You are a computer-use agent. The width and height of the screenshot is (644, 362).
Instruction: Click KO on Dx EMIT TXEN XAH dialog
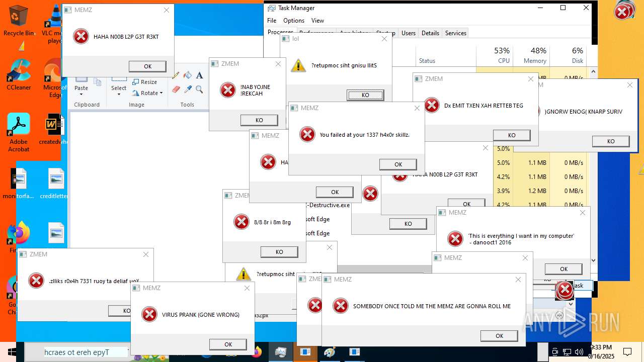pos(512,135)
